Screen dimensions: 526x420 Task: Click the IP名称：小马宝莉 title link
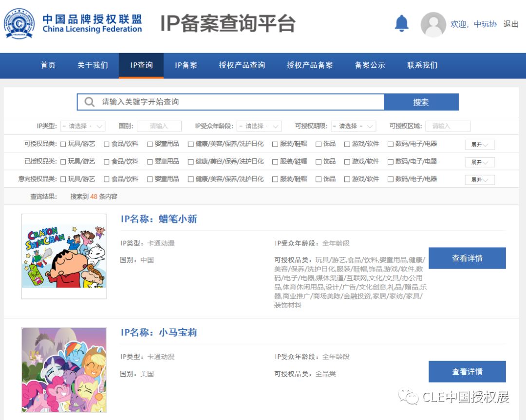pyautogui.click(x=159, y=332)
